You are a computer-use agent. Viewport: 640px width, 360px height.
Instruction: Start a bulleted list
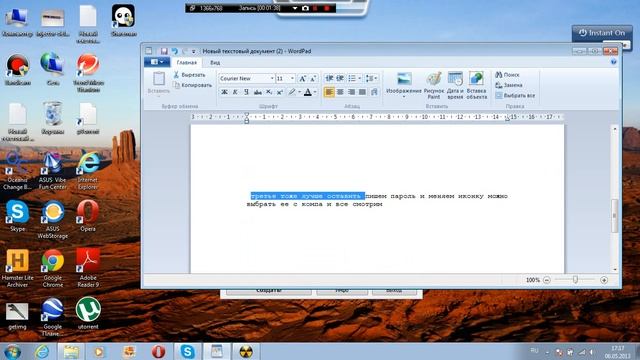coord(352,78)
